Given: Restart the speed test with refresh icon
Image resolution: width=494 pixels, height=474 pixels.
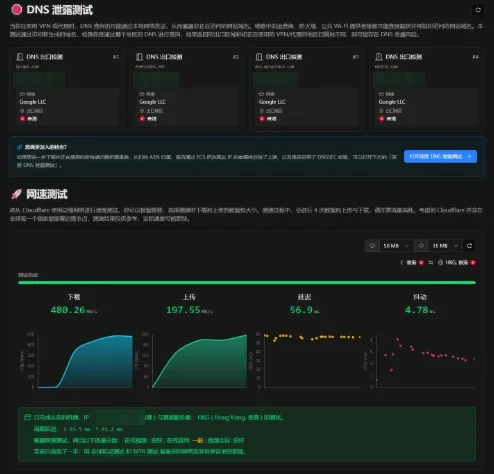Looking at the screenshot, I should (469, 246).
